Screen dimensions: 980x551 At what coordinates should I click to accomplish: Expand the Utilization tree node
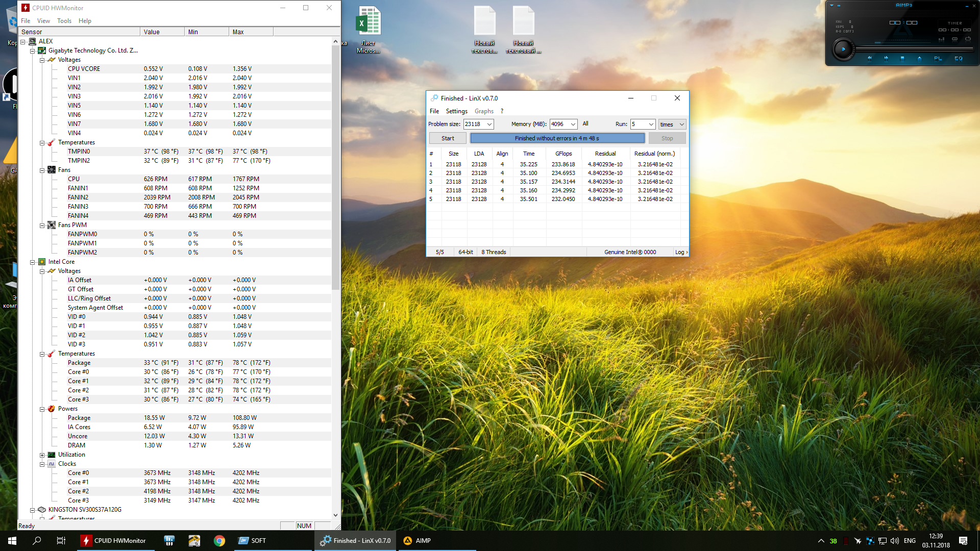pyautogui.click(x=42, y=455)
